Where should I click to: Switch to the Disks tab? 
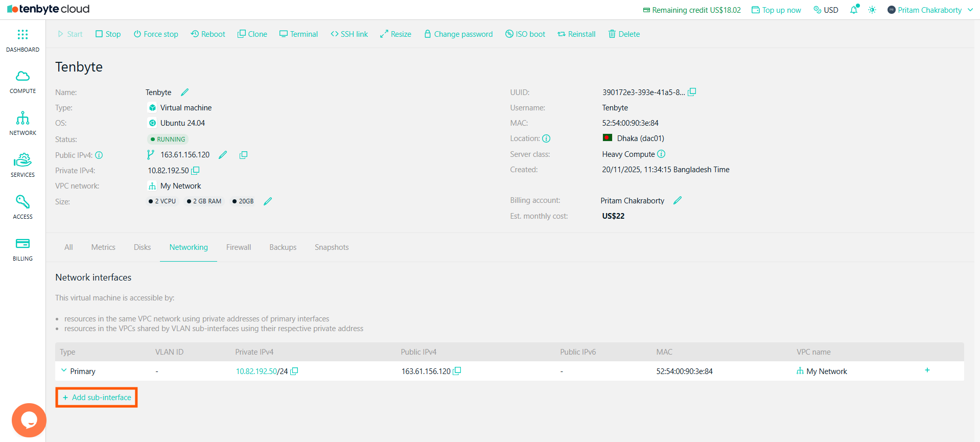[x=142, y=247]
